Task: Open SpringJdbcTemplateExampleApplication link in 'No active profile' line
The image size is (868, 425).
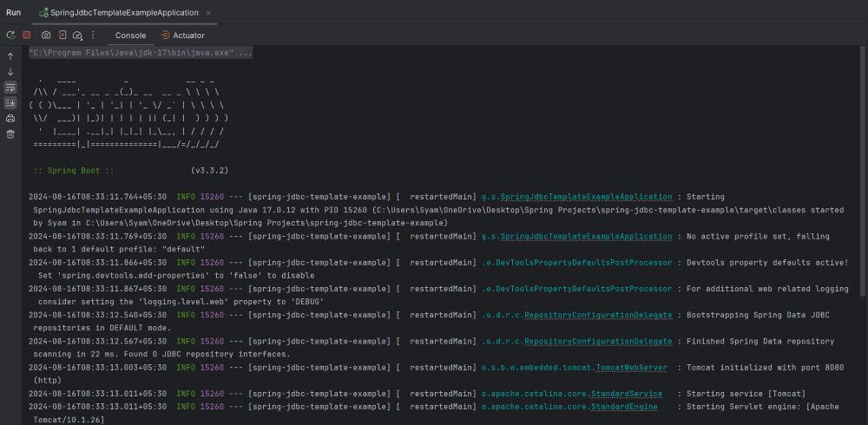Action: pos(587,236)
